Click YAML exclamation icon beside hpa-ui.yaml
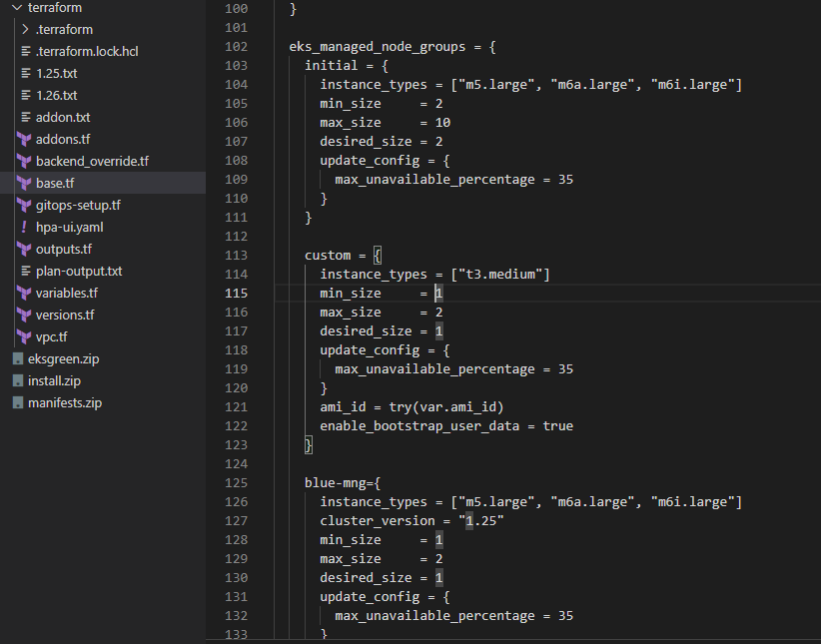This screenshot has width=821, height=644. (x=24, y=228)
